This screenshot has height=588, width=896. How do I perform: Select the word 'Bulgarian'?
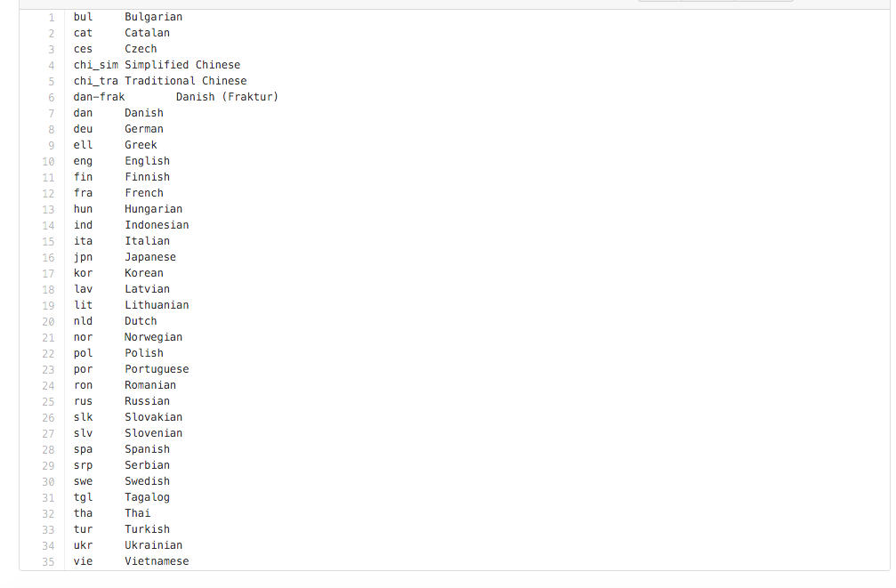(x=154, y=17)
